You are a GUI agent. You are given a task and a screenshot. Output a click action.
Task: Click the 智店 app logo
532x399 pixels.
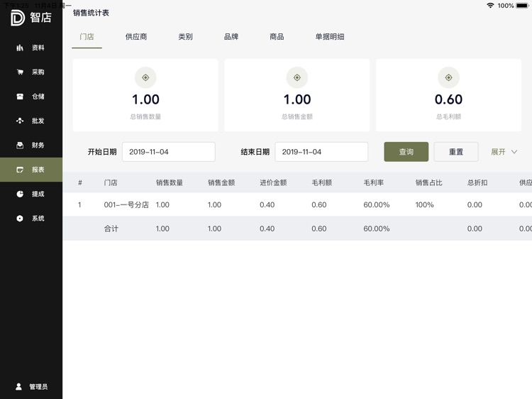click(x=31, y=18)
